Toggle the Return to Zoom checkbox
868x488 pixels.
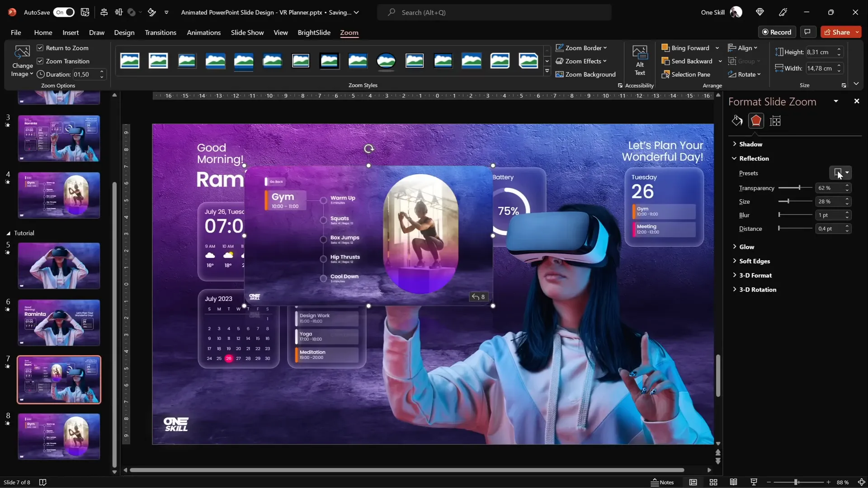pos(40,48)
